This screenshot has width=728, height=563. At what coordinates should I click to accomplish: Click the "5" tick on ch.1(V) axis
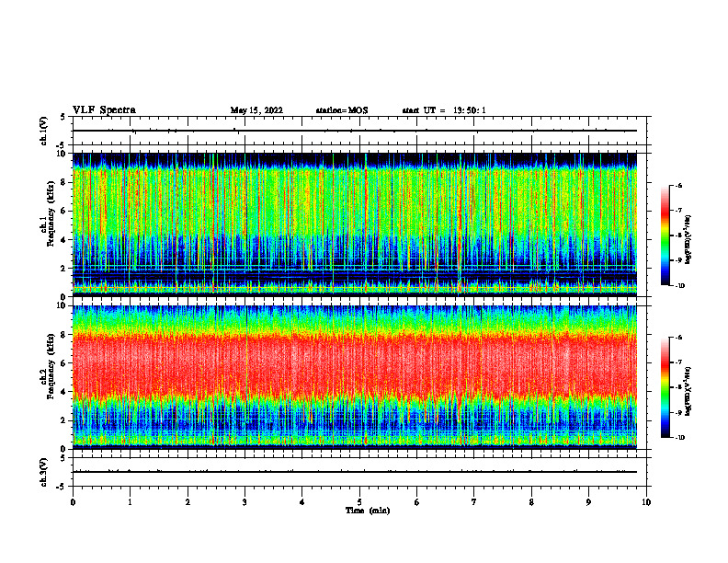(x=63, y=117)
